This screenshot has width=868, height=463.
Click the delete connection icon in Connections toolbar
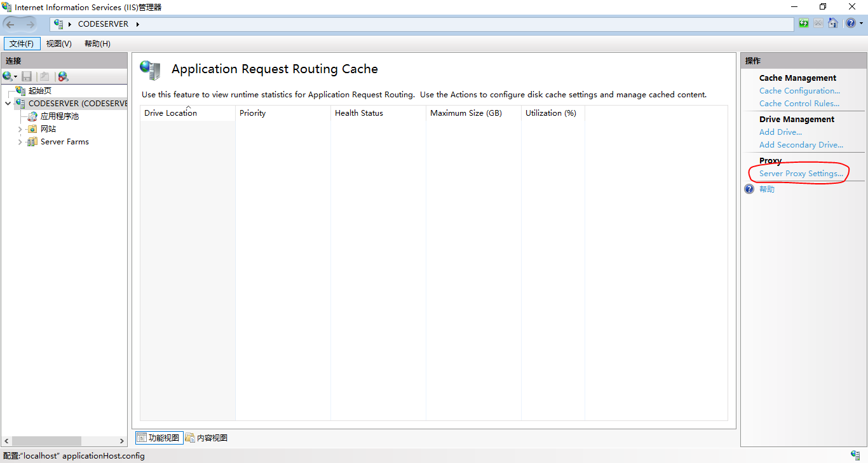pyautogui.click(x=62, y=76)
